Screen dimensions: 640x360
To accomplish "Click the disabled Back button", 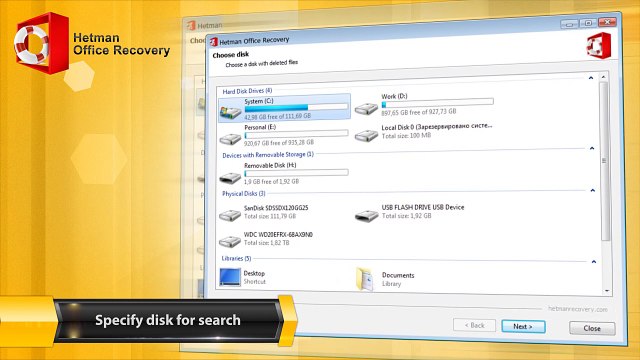I will [474, 325].
